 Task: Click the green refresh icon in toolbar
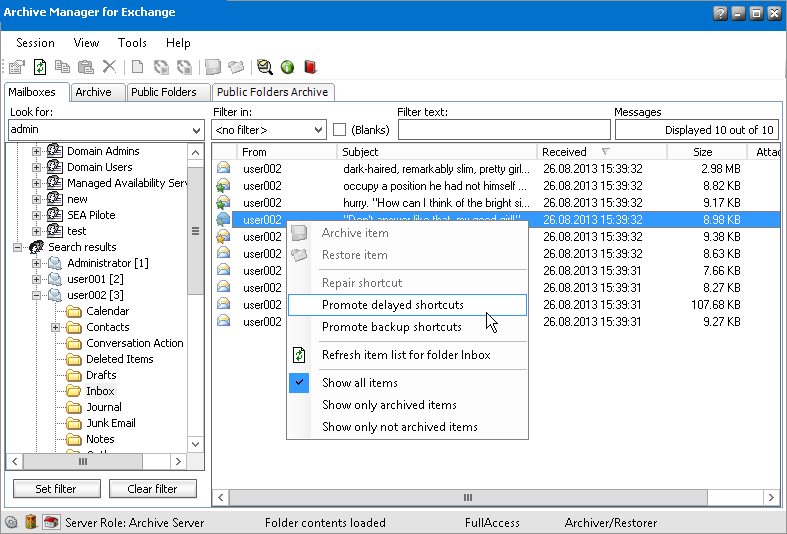[40, 67]
